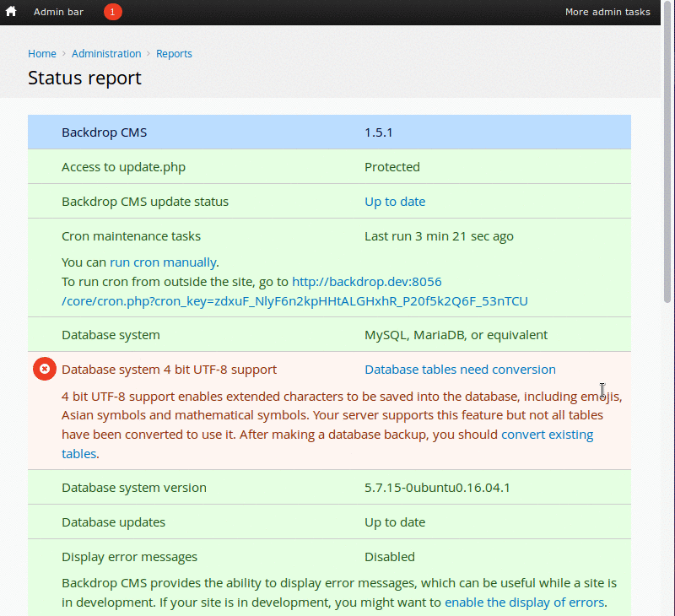Select the Status report page heading
The width and height of the screenshot is (675, 616).
click(x=85, y=78)
